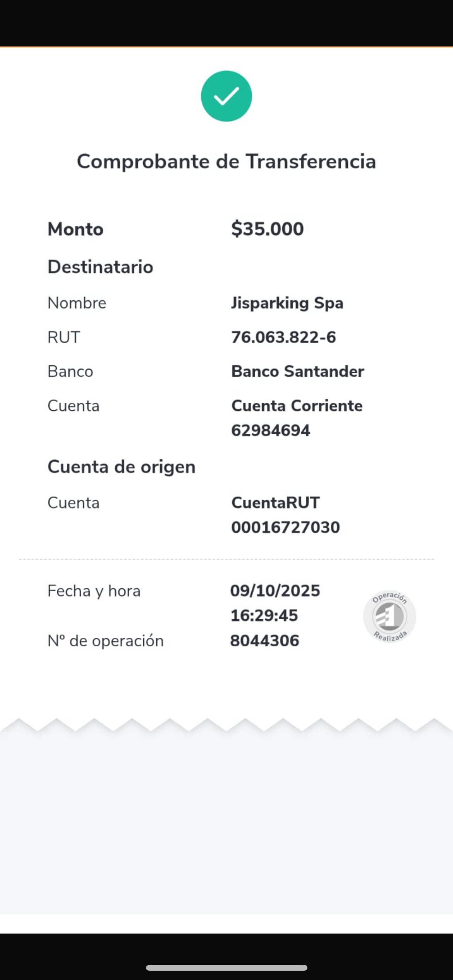Select the date 09/10/2025
The image size is (453, 980).
point(275,591)
